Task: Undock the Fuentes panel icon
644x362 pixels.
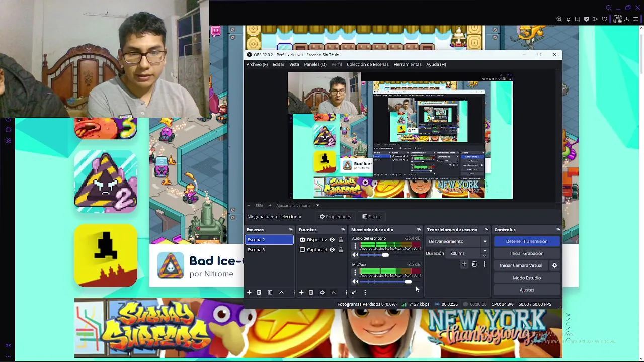Action: 343,230
